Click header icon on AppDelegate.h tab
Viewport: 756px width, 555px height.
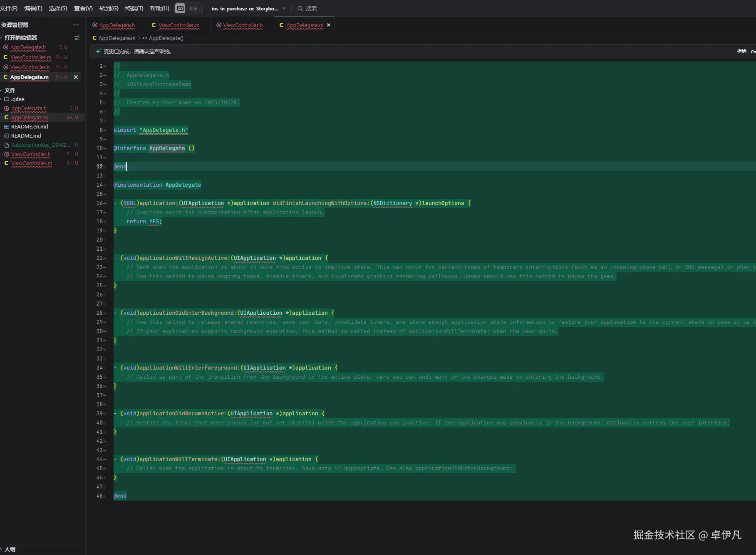click(95, 25)
